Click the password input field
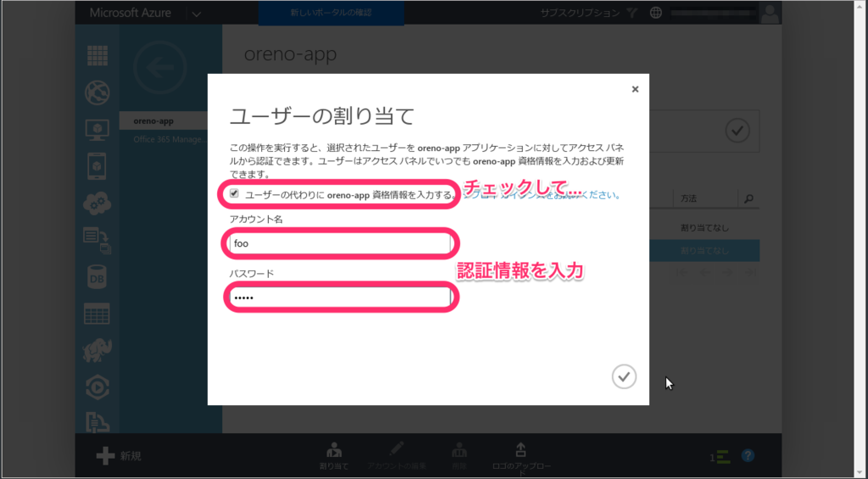This screenshot has height=479, width=868. coord(341,298)
